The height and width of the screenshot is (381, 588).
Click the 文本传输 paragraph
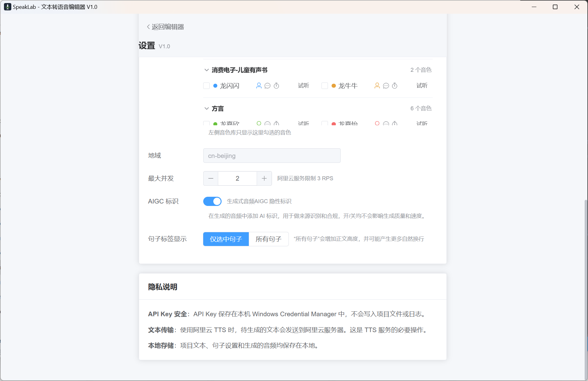click(x=288, y=330)
